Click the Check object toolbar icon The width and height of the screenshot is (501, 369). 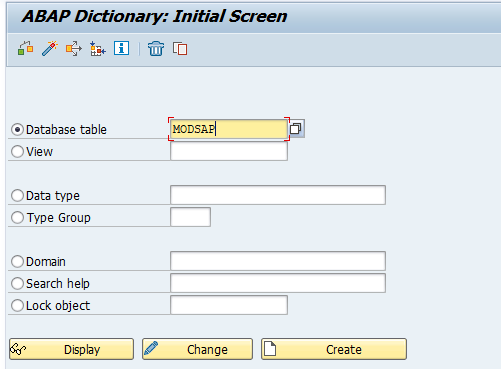(x=25, y=49)
